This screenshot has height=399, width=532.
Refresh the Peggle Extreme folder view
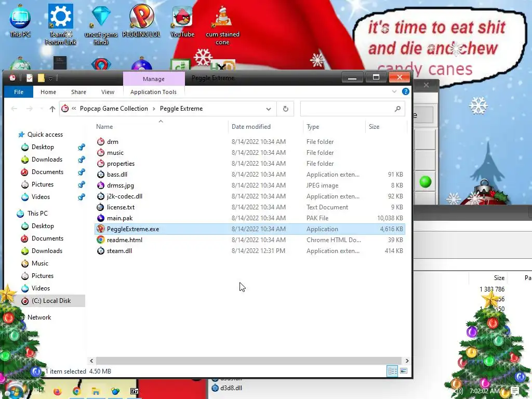(285, 109)
